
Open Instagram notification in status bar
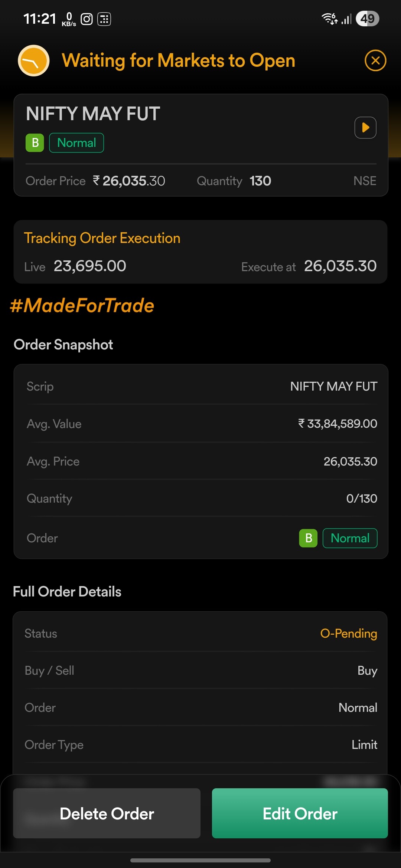(x=87, y=19)
